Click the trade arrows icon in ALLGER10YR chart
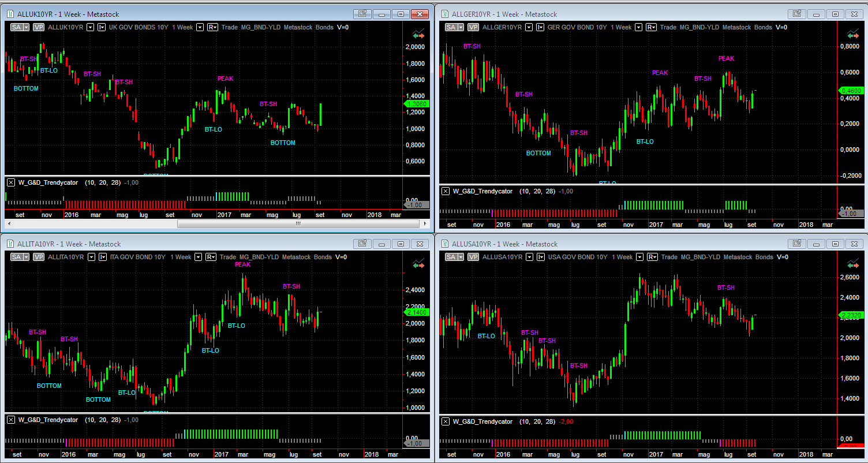 (x=854, y=34)
